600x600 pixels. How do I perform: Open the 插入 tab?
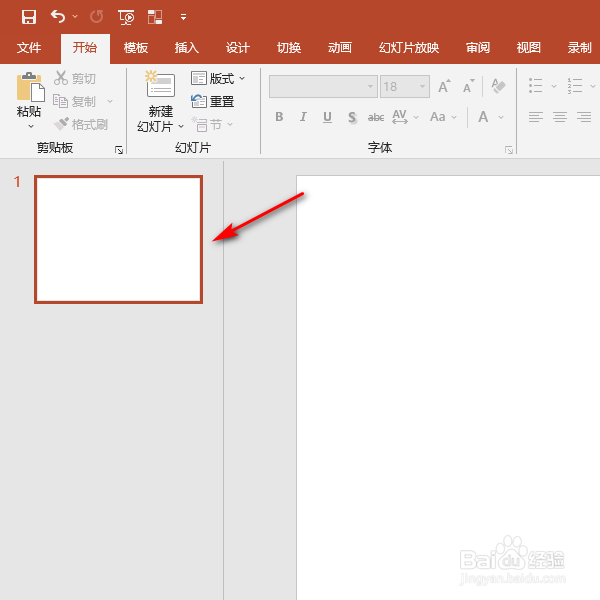pyautogui.click(x=187, y=48)
